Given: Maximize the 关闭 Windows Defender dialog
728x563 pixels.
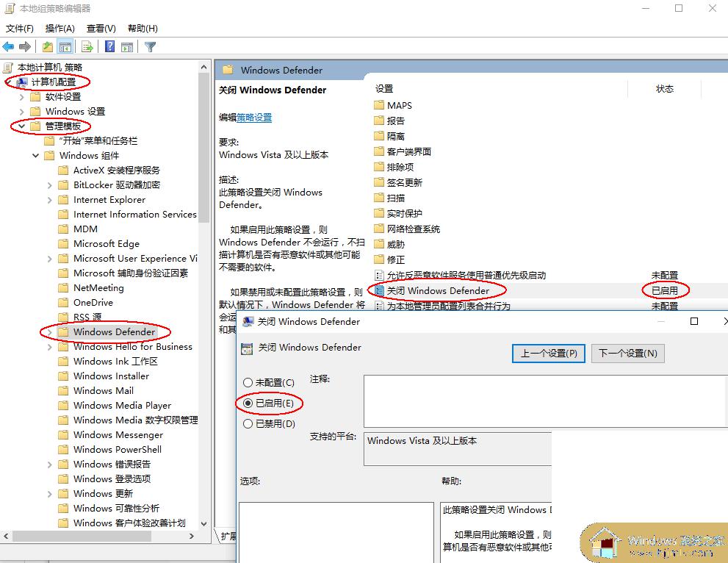Looking at the screenshot, I should point(694,321).
